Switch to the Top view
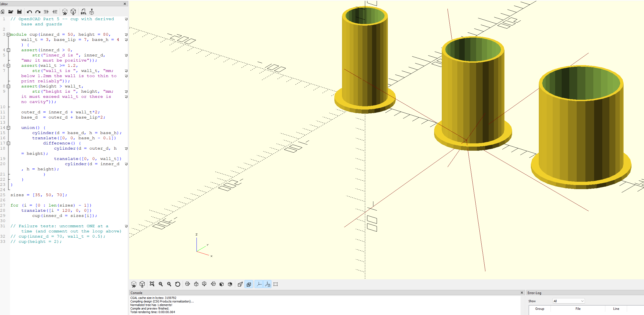This screenshot has width=644, height=315. [196, 284]
